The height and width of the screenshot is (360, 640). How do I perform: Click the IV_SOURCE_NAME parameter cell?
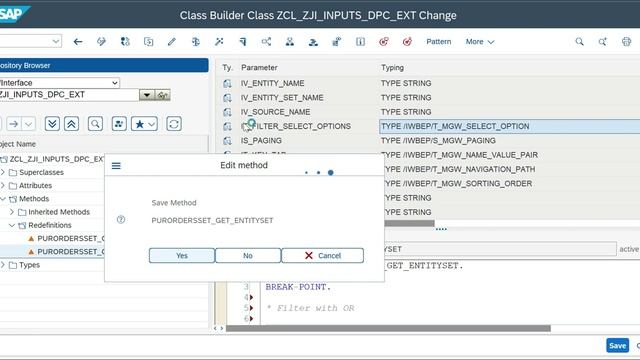coord(275,112)
